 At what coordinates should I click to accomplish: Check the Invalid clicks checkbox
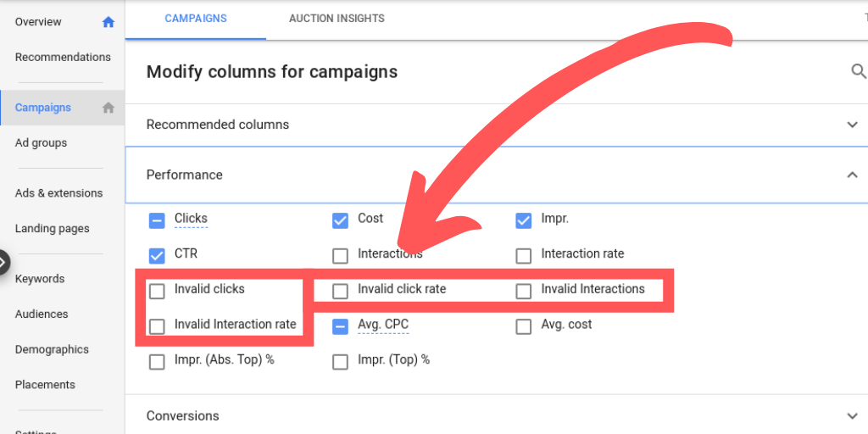click(157, 292)
